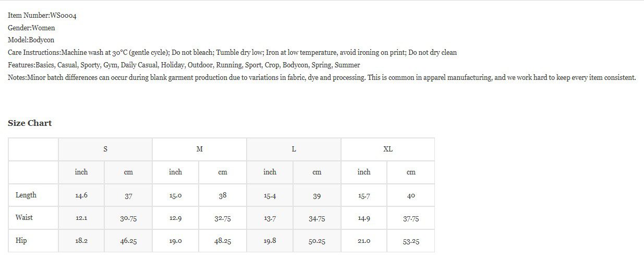Select the Waist row label
644x269 pixels.
pos(24,218)
